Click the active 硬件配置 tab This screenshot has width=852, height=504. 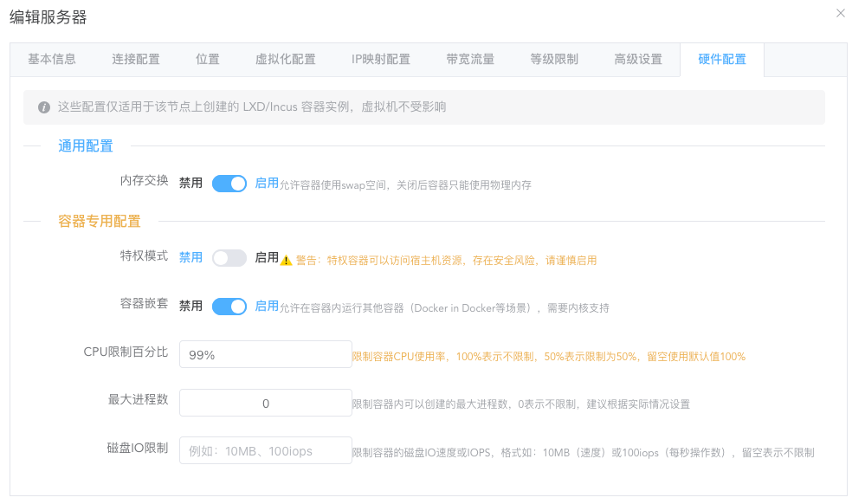[x=722, y=60]
